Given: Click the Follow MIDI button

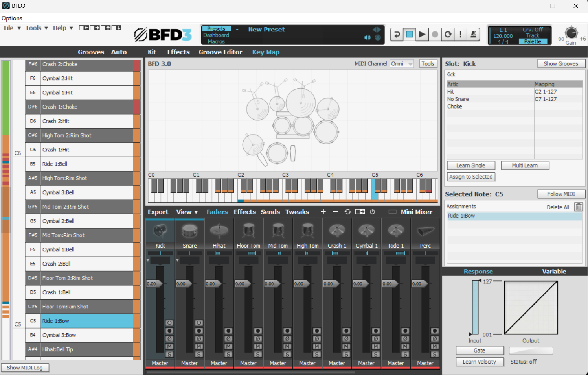Looking at the screenshot, I should click(x=561, y=194).
